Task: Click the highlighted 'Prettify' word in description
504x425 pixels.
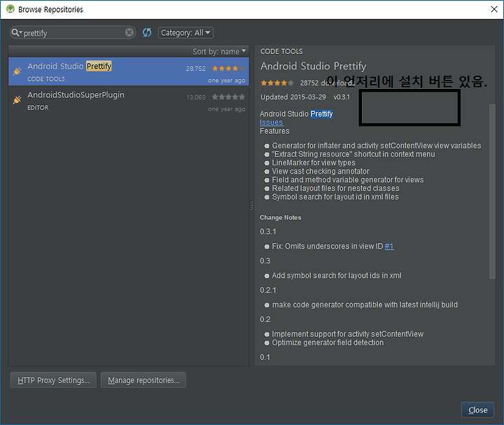Action: (321, 114)
